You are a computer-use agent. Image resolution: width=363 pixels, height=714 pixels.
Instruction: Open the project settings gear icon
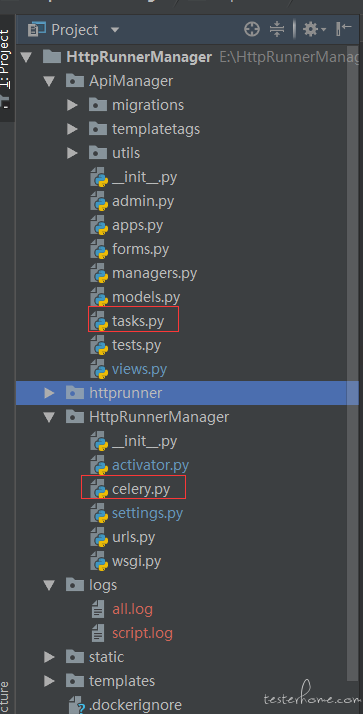(312, 30)
